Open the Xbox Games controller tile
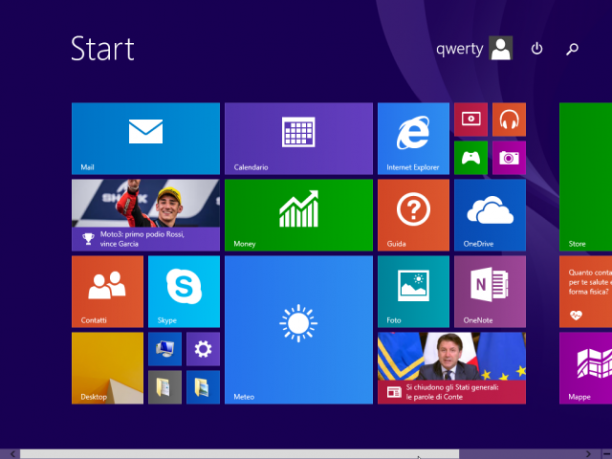Screen dimensions: 612x459 pos(471,158)
